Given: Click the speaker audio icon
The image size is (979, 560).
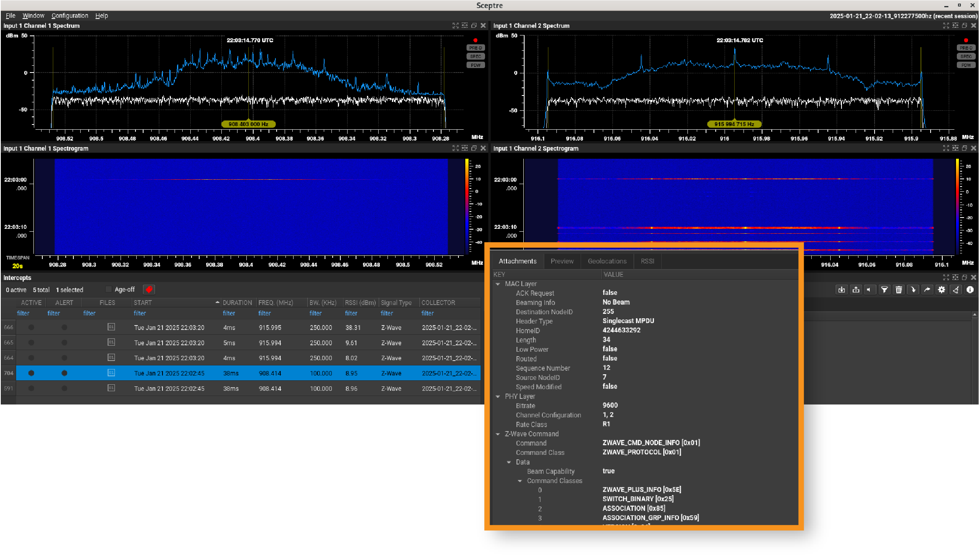Looking at the screenshot, I should pyautogui.click(x=870, y=290).
